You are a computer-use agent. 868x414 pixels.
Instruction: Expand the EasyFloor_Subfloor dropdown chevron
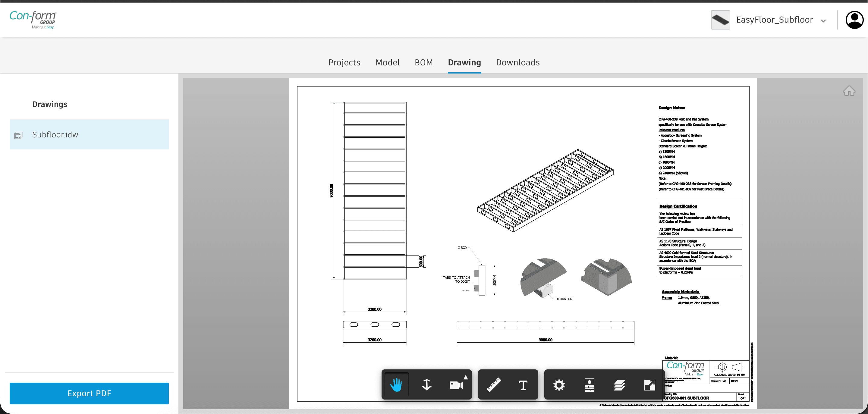pos(823,21)
